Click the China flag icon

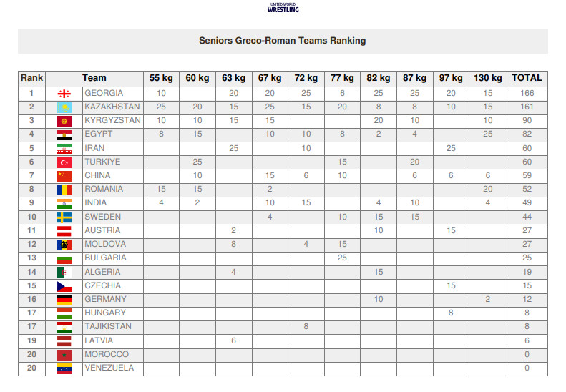click(x=64, y=176)
